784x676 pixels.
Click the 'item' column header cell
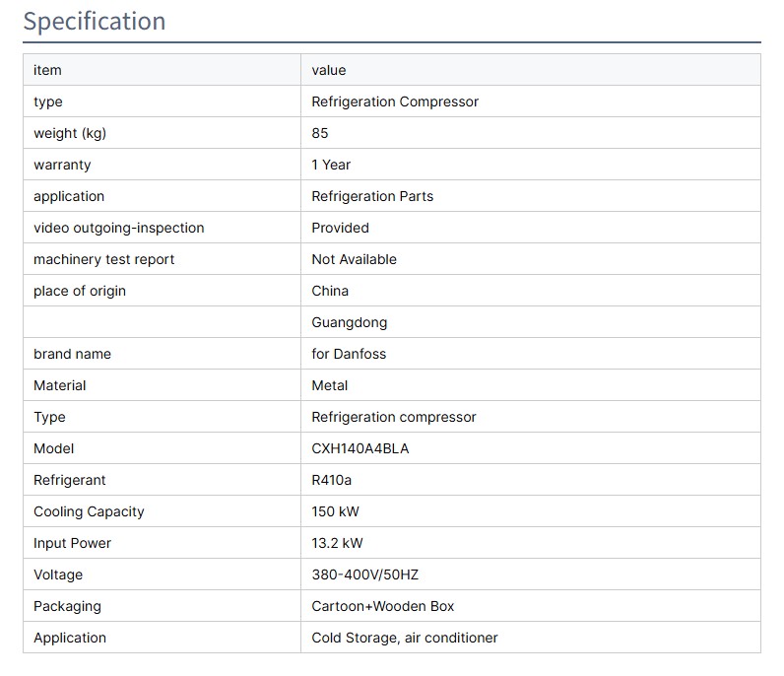47,70
